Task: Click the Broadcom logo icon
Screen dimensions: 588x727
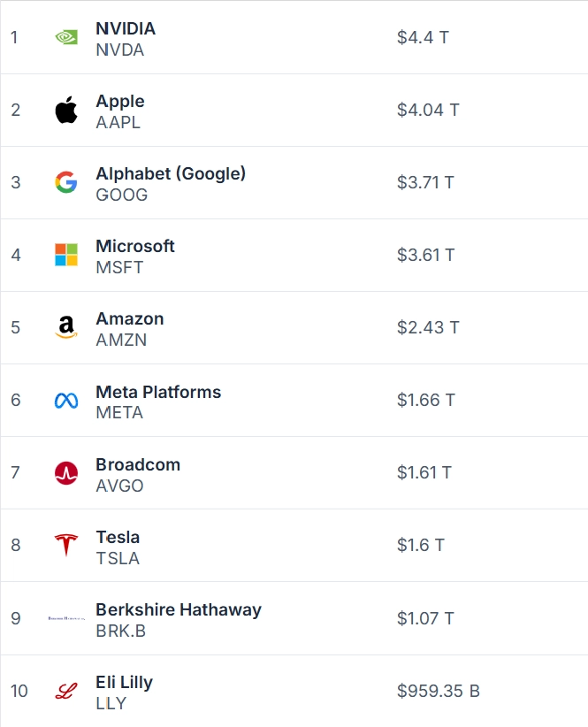Action: pos(66,473)
